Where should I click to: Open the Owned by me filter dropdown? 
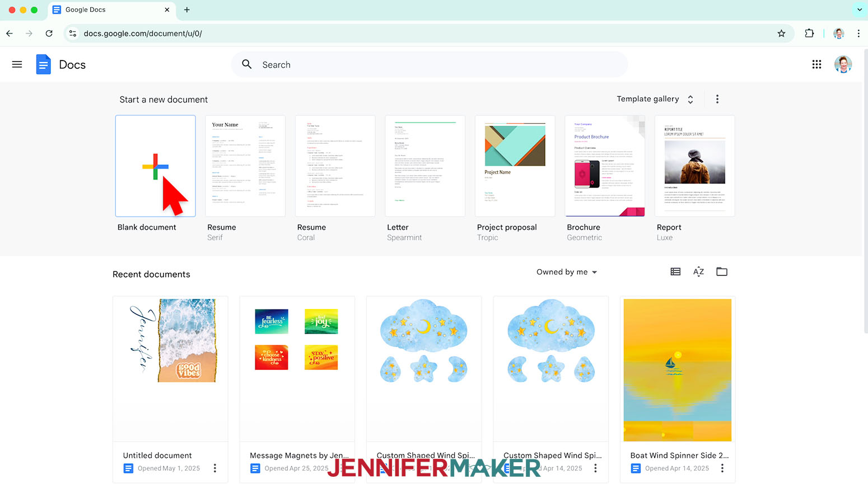pyautogui.click(x=567, y=272)
